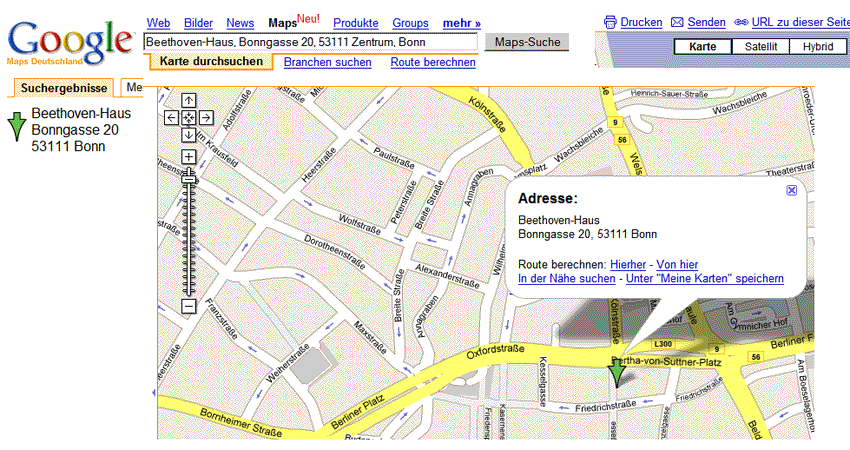The height and width of the screenshot is (450, 850).
Task: Open Groups link
Action: [x=410, y=23]
